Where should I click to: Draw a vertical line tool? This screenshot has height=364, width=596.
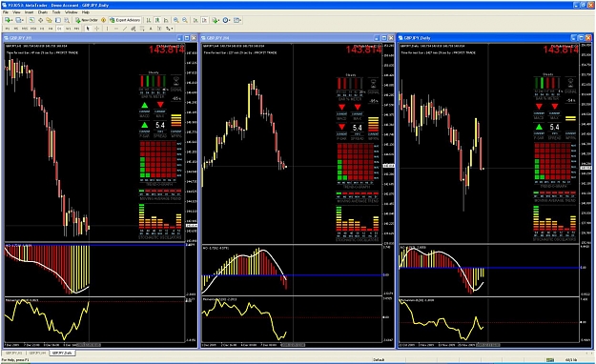pos(107,29)
